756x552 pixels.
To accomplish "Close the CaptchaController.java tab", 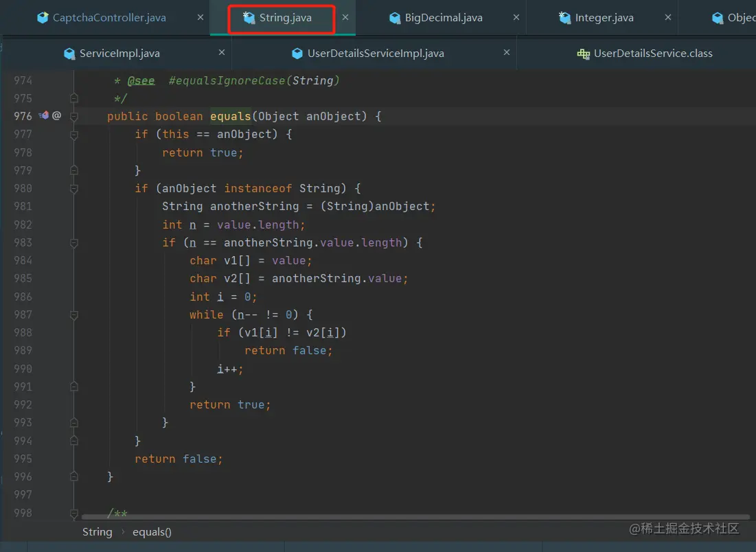I will click(x=201, y=17).
